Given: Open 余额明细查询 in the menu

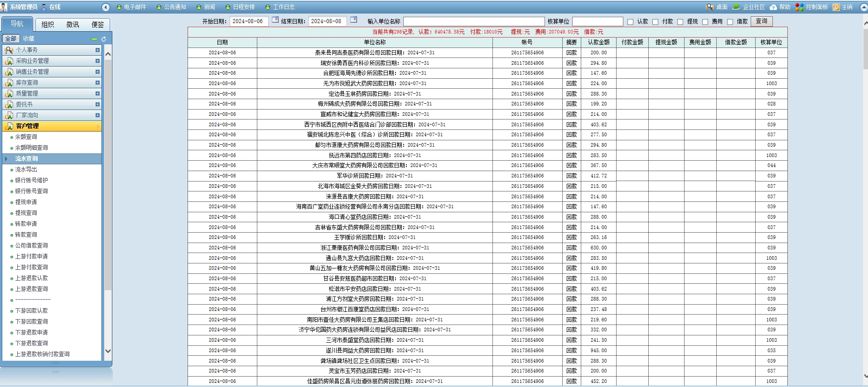Looking at the screenshot, I should coord(32,148).
